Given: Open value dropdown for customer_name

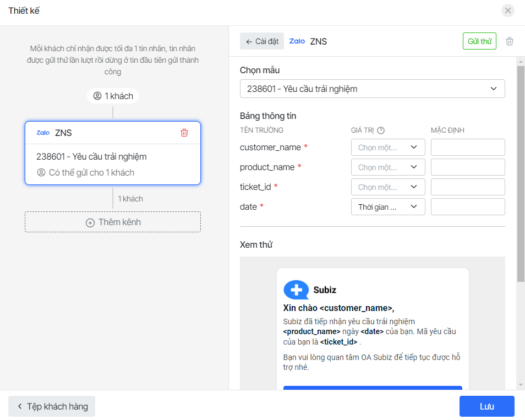Looking at the screenshot, I should tap(388, 148).
